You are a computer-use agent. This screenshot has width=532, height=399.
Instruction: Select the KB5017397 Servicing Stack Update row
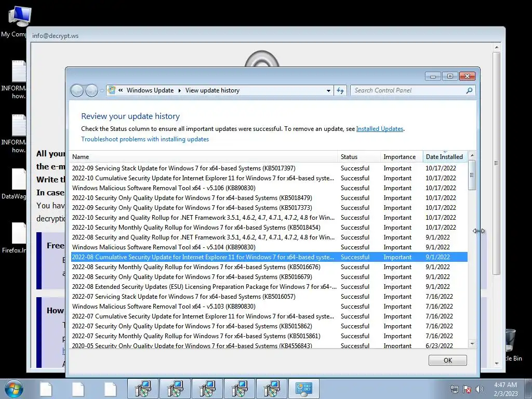269,168
